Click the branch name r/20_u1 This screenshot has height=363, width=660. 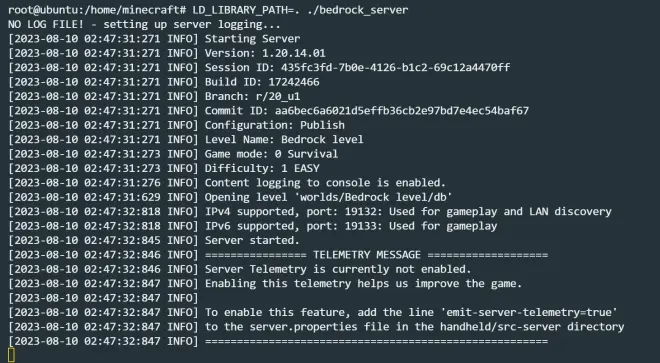(278, 96)
